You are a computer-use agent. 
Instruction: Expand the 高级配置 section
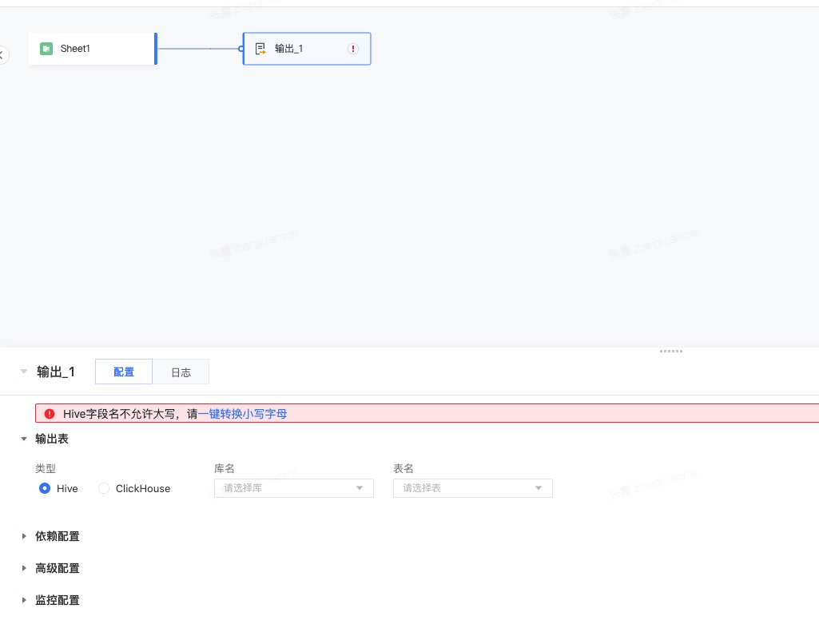[24, 568]
